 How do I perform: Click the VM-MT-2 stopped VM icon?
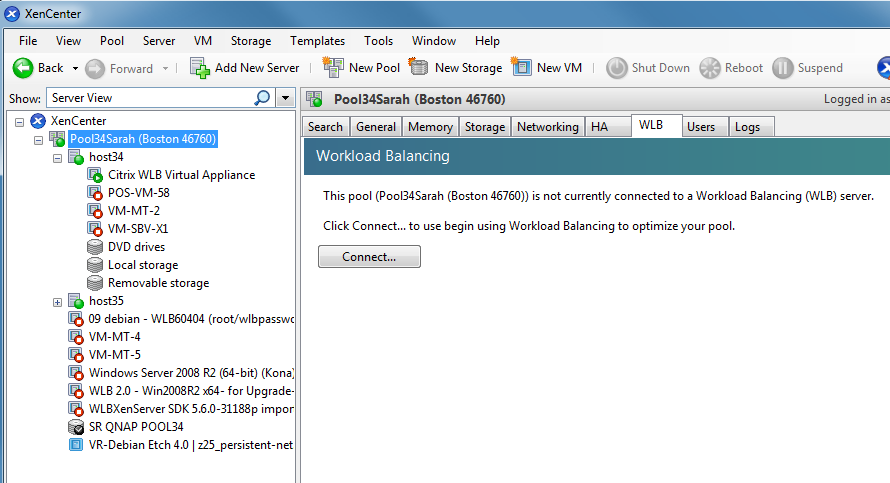pos(95,211)
